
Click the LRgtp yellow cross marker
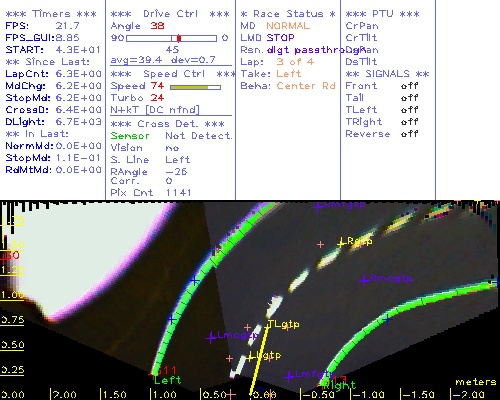341,242
